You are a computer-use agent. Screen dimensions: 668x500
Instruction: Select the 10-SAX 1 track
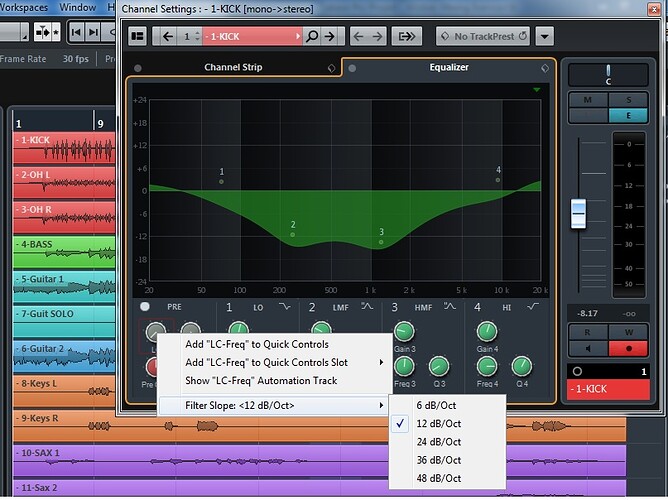(320, 461)
